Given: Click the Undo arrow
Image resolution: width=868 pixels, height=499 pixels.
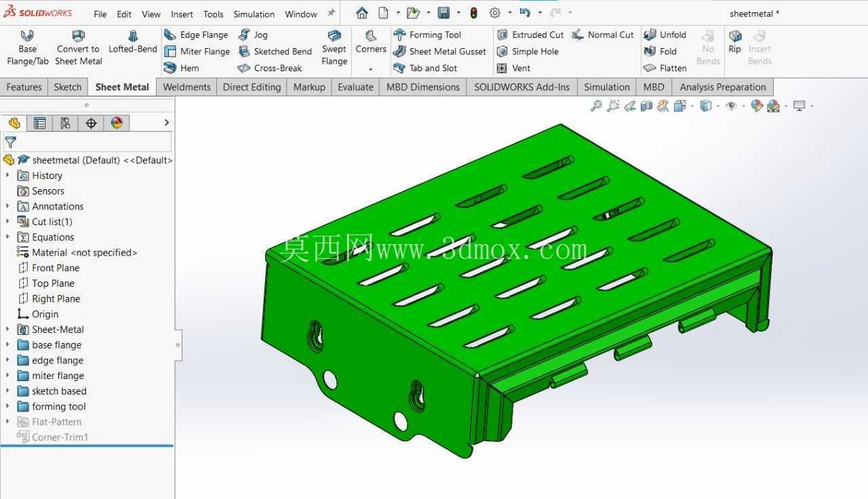Looking at the screenshot, I should [x=525, y=13].
